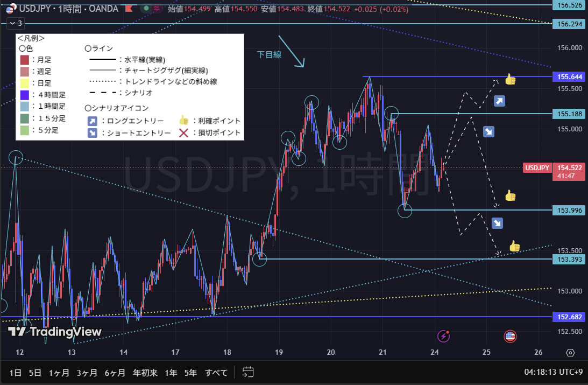
Task: Click the thumbs-up icon near 155.644 line
Action: pyautogui.click(x=510, y=80)
